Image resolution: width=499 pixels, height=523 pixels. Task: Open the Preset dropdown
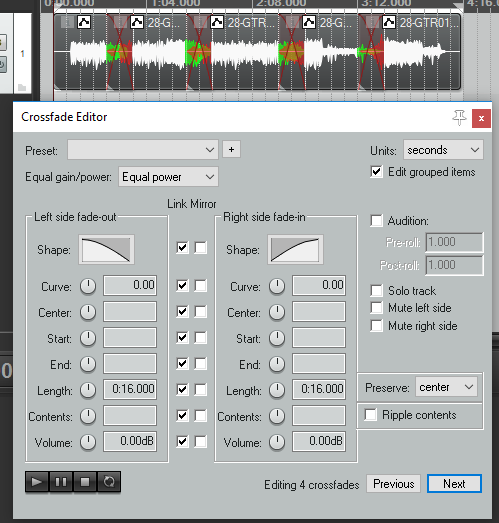pyautogui.click(x=143, y=150)
